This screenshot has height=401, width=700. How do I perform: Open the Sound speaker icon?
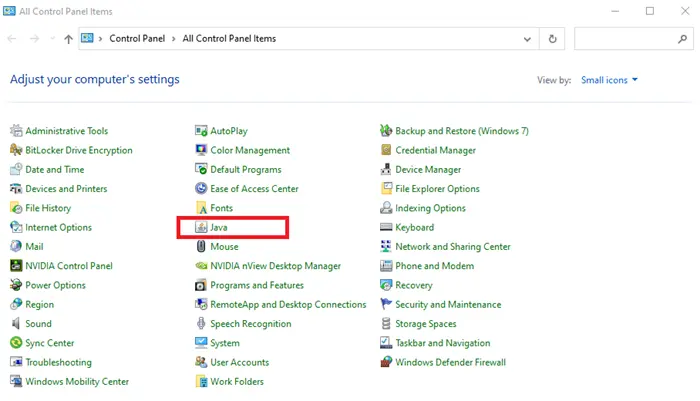tap(16, 324)
